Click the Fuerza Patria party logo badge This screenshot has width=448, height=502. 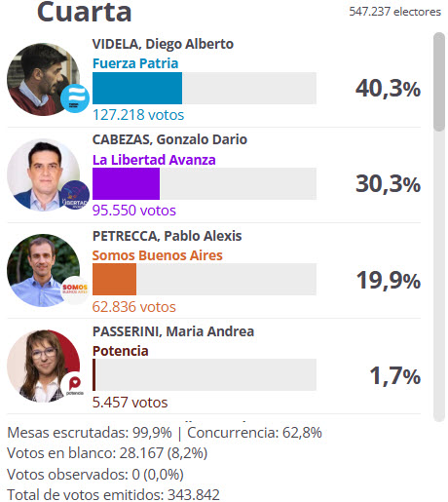tap(75, 98)
